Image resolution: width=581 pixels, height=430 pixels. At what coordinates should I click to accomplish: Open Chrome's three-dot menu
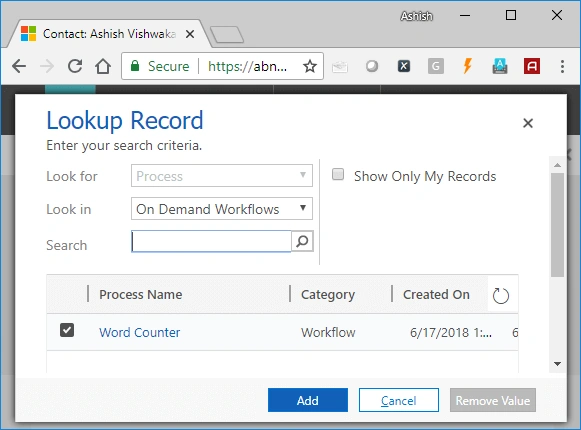562,66
